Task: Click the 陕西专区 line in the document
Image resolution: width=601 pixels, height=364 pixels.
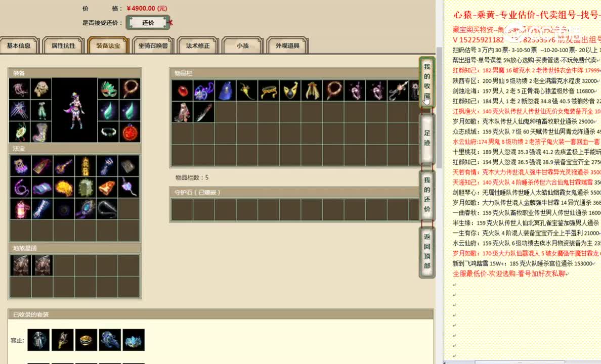Action: [526, 81]
